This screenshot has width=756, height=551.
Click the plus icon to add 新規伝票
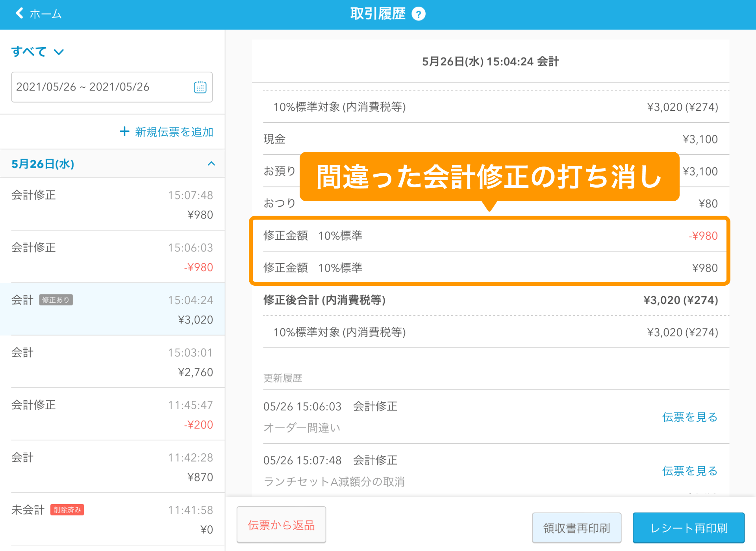click(x=124, y=131)
